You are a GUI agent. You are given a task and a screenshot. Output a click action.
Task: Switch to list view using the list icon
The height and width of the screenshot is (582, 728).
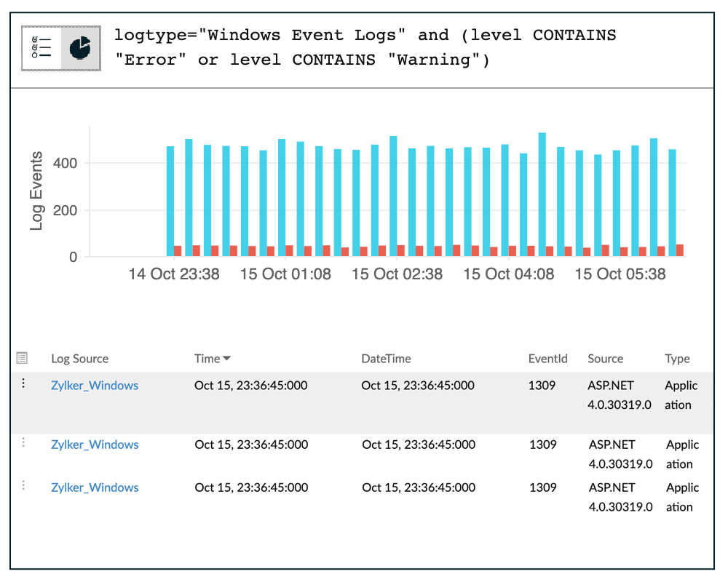tap(42, 49)
